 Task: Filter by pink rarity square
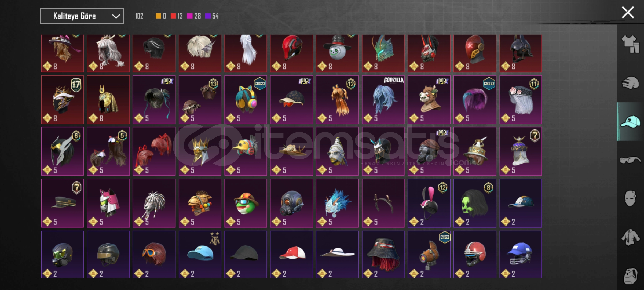point(189,16)
